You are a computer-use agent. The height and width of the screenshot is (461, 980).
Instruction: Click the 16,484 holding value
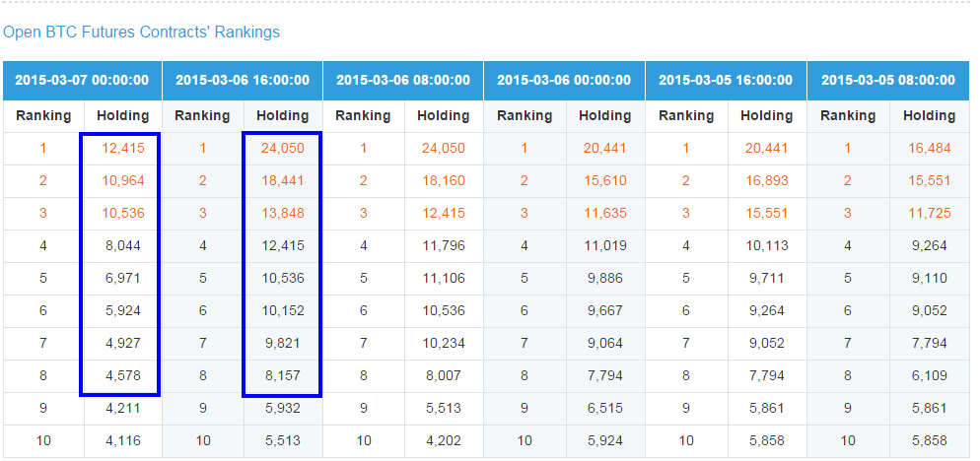930,148
